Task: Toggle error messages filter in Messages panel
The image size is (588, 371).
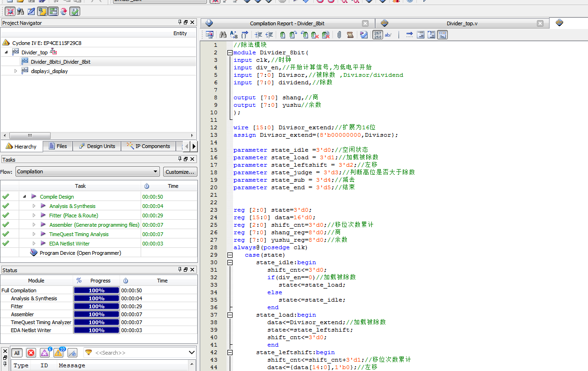Action: click(31, 353)
